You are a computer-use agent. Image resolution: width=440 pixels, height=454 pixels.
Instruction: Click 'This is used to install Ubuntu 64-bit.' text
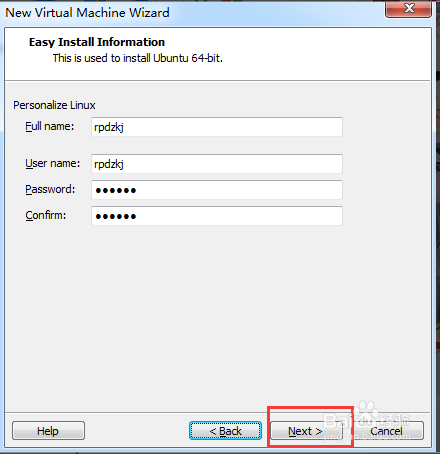click(138, 58)
